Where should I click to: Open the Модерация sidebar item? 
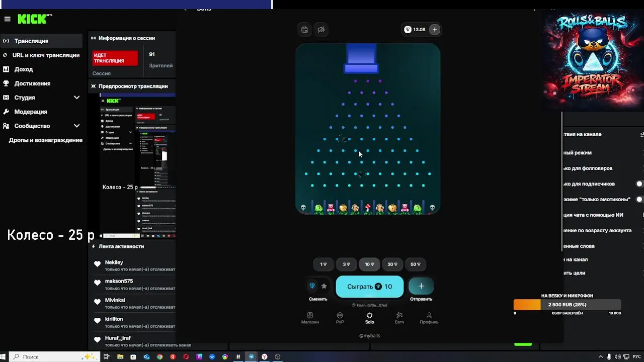click(x=31, y=112)
